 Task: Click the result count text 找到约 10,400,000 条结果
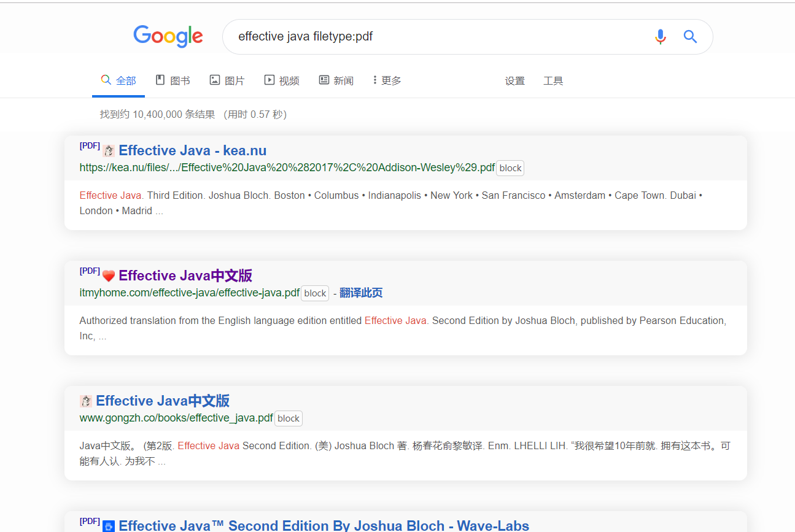pyautogui.click(x=158, y=114)
